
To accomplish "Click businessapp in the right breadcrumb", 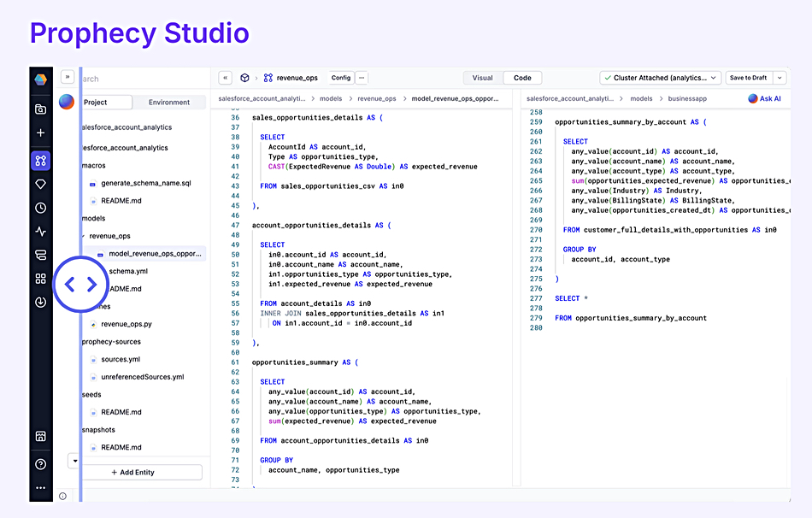I will click(687, 98).
